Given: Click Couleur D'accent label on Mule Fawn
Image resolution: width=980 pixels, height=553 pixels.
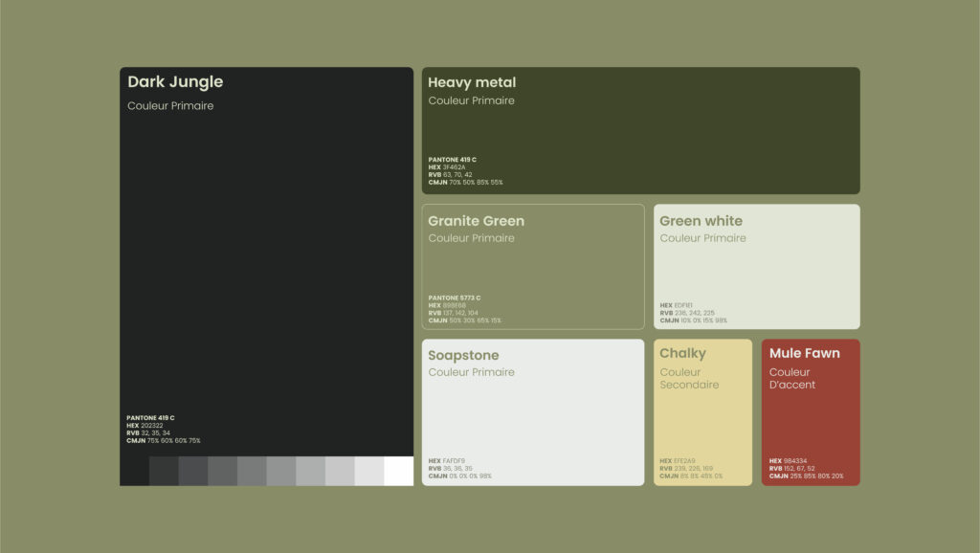Looking at the screenshot, I should [x=792, y=379].
